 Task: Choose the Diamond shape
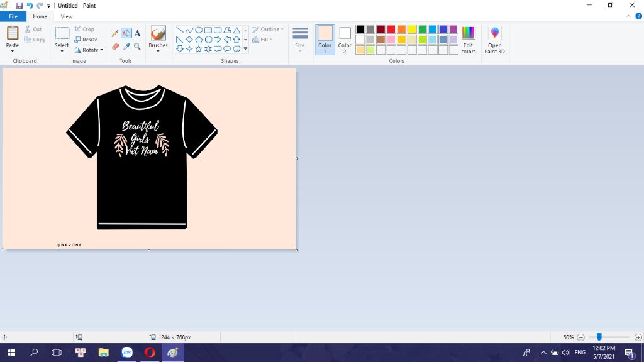coord(189,40)
